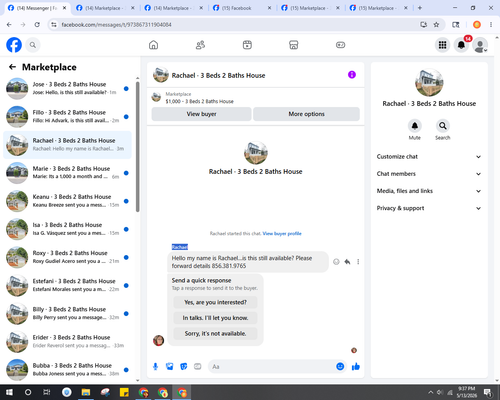The image size is (500, 400).
Task: Expand Chat members section
Action: click(x=429, y=174)
